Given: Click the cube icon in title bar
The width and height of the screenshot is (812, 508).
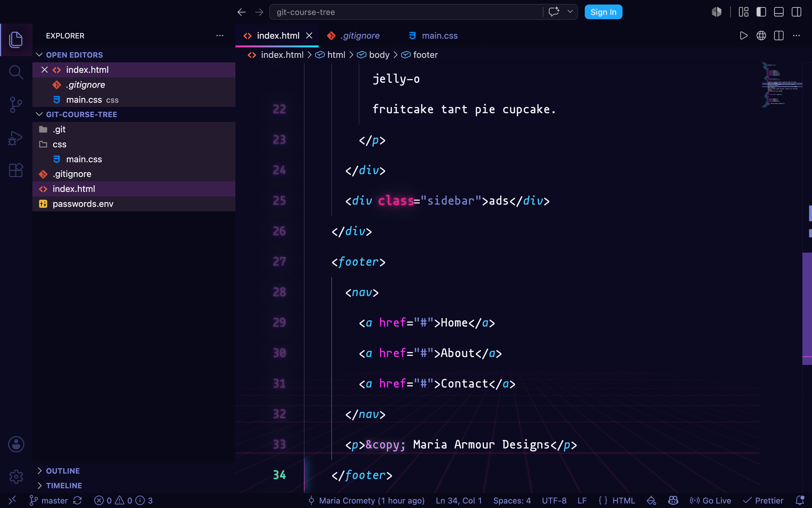Looking at the screenshot, I should (x=717, y=12).
